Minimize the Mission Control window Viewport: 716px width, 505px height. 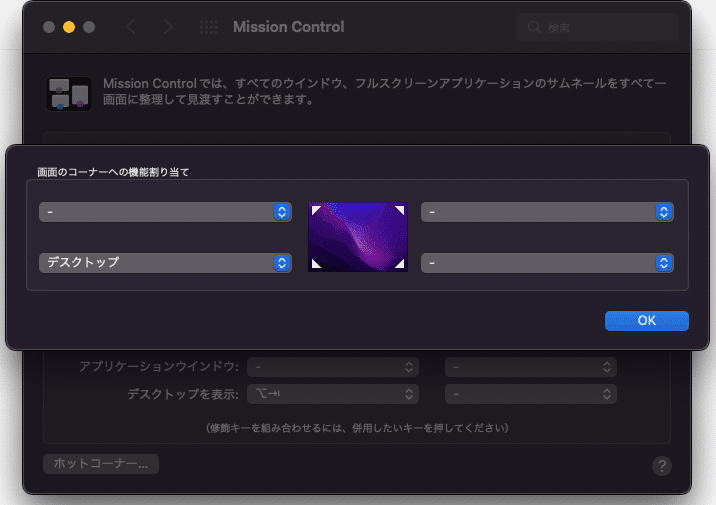[x=69, y=27]
